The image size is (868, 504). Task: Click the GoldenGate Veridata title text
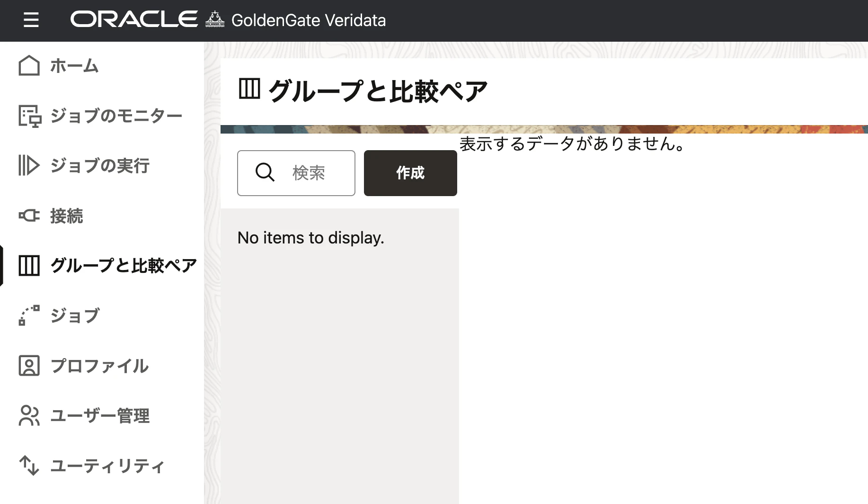point(309,20)
